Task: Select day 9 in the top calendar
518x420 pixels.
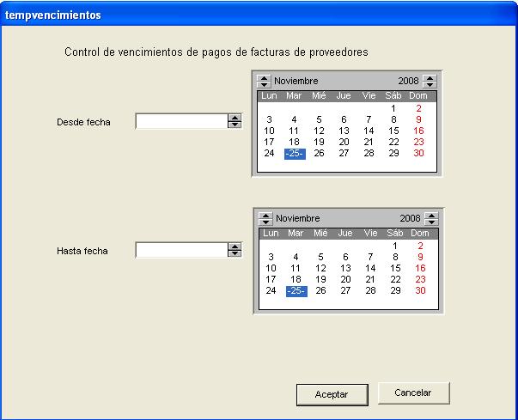Action: pos(418,119)
